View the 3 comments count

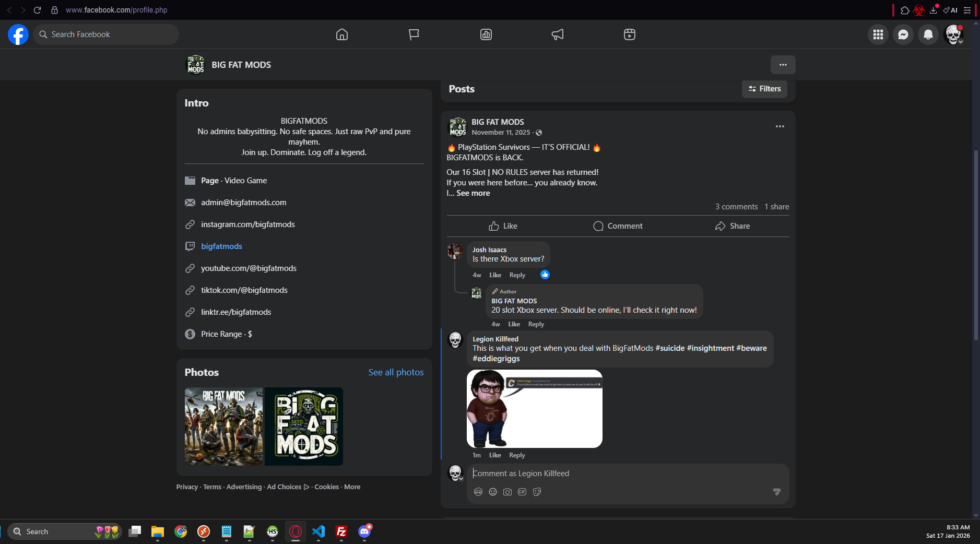coord(736,207)
